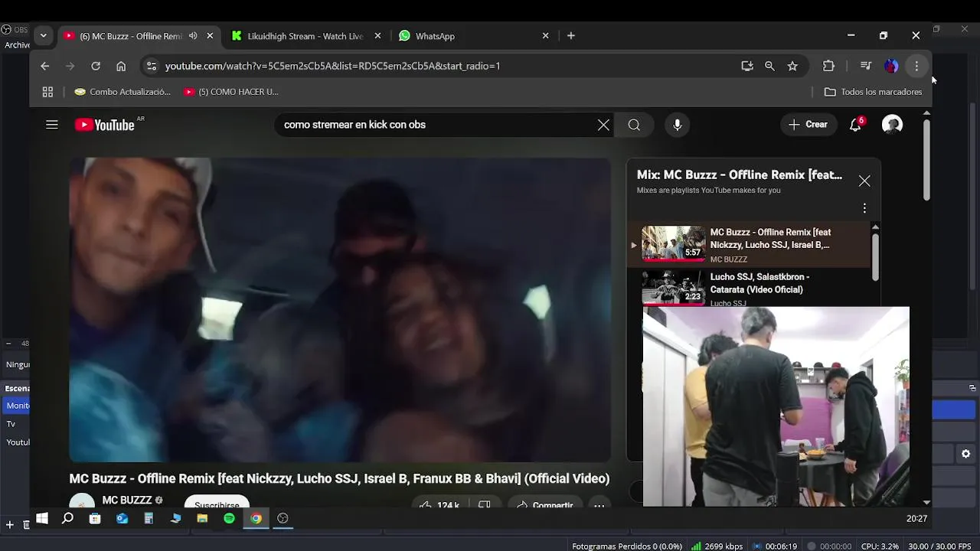Dislike the MC Buzzz video
This screenshot has height=551, width=980.
(x=485, y=505)
